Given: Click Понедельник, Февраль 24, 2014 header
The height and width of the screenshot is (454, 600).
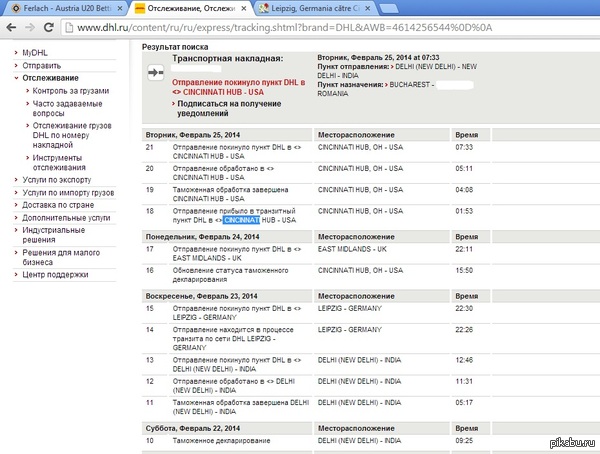Looking at the screenshot, I should coord(202,237).
